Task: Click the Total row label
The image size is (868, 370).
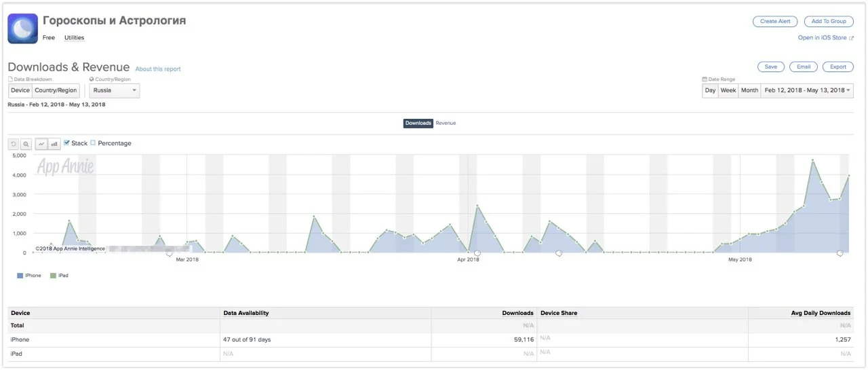Action: pyautogui.click(x=18, y=326)
